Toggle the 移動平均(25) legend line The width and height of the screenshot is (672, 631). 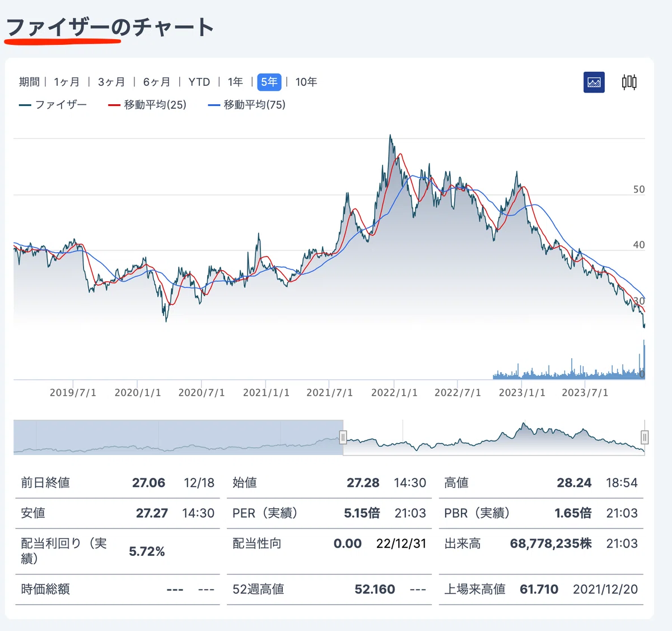147,105
